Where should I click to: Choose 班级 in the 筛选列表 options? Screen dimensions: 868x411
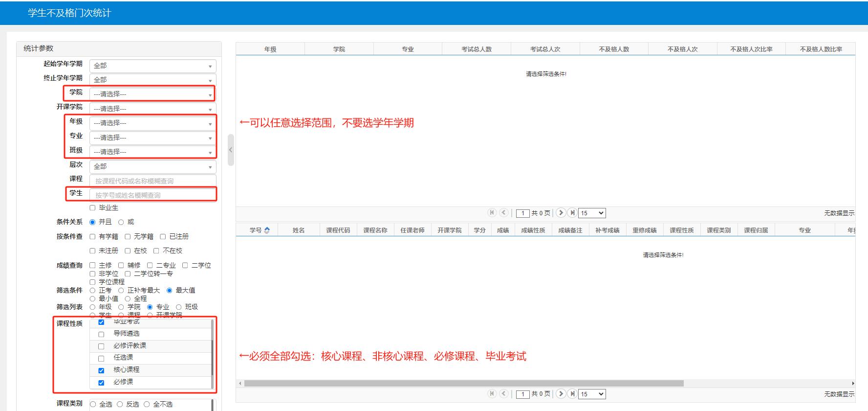(x=179, y=307)
